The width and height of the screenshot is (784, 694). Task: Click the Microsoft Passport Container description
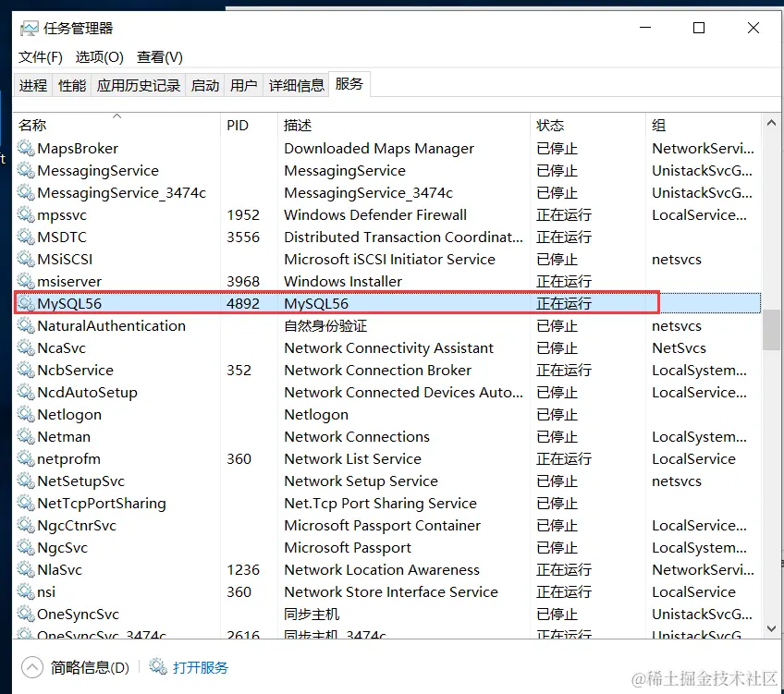(x=383, y=525)
